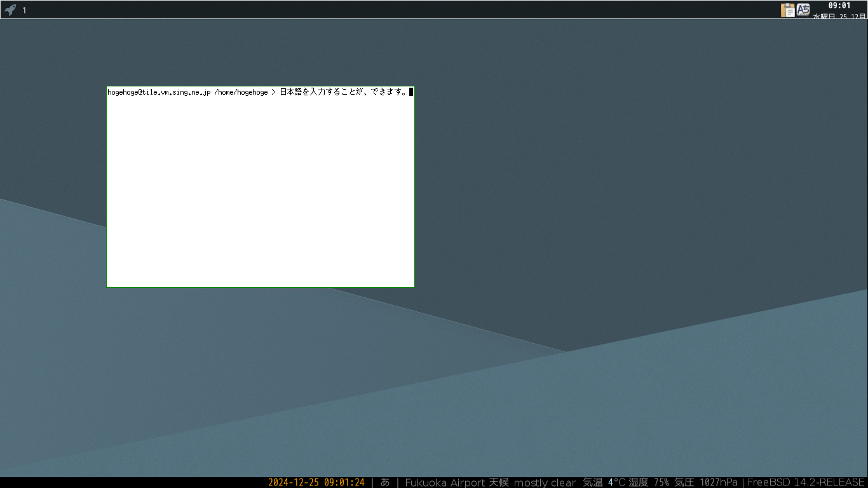The height and width of the screenshot is (488, 868).
Task: Click the 75% humidity value
Action: tap(661, 483)
